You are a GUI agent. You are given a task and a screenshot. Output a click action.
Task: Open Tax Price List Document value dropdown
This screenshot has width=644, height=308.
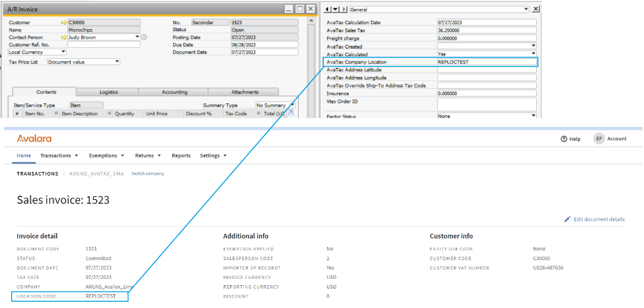(117, 62)
